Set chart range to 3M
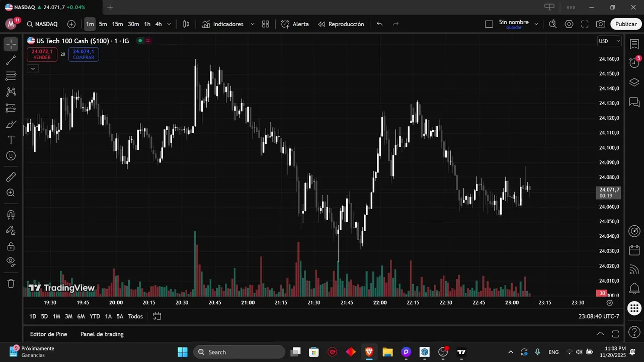Screen dimensions: 644x362 pos(68,316)
